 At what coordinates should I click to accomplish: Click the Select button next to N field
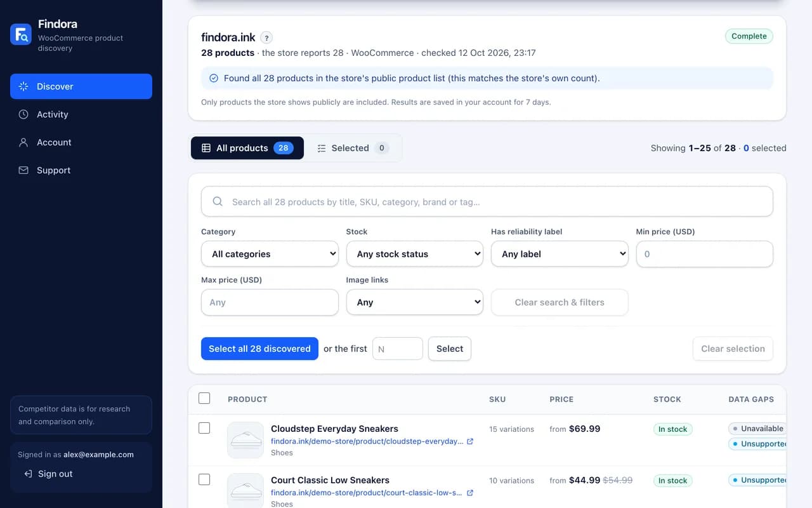point(450,349)
